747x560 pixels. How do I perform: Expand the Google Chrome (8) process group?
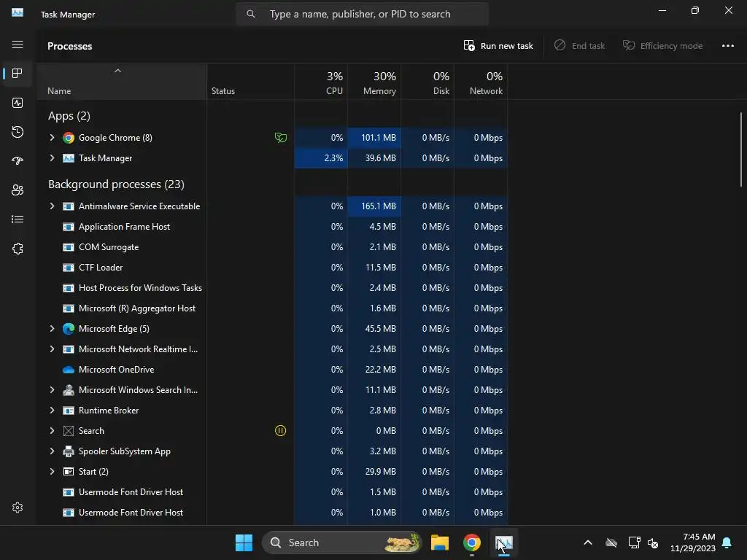(x=52, y=138)
